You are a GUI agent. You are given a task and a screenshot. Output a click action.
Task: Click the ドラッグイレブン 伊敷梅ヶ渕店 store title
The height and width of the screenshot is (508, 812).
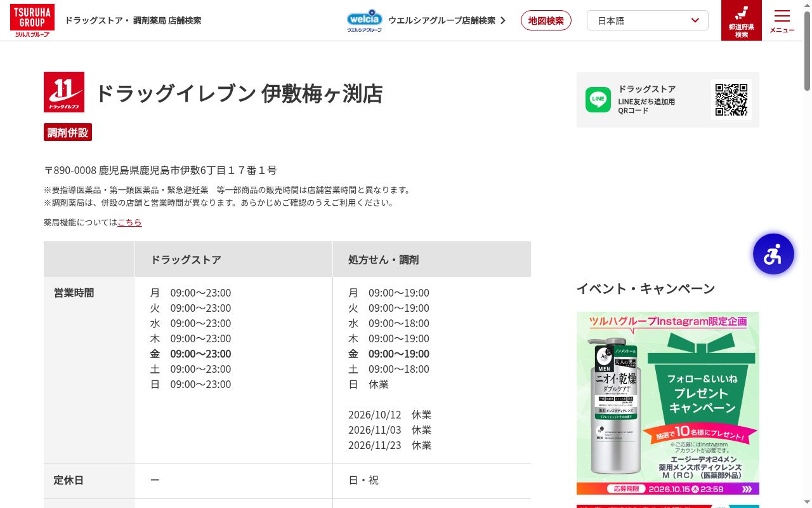(x=239, y=93)
